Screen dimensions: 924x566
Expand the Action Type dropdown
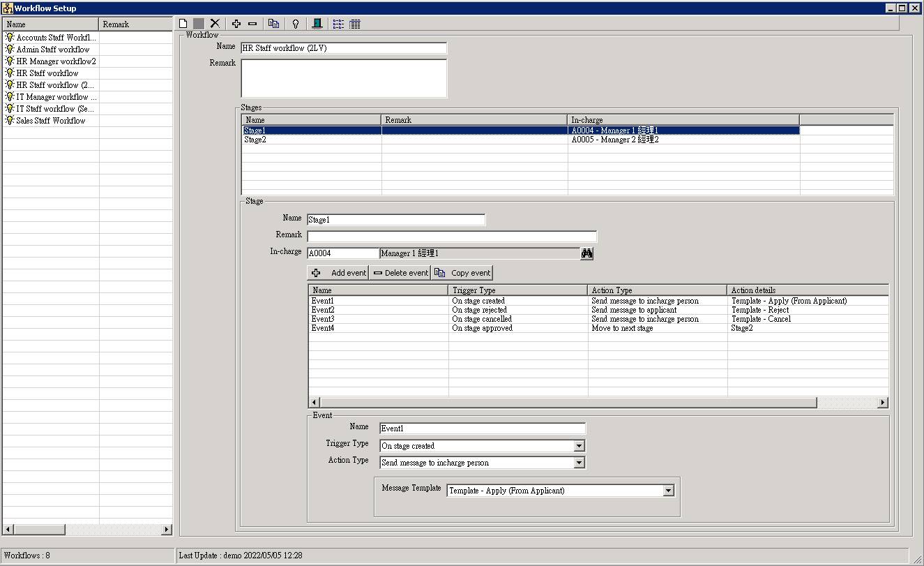(579, 463)
